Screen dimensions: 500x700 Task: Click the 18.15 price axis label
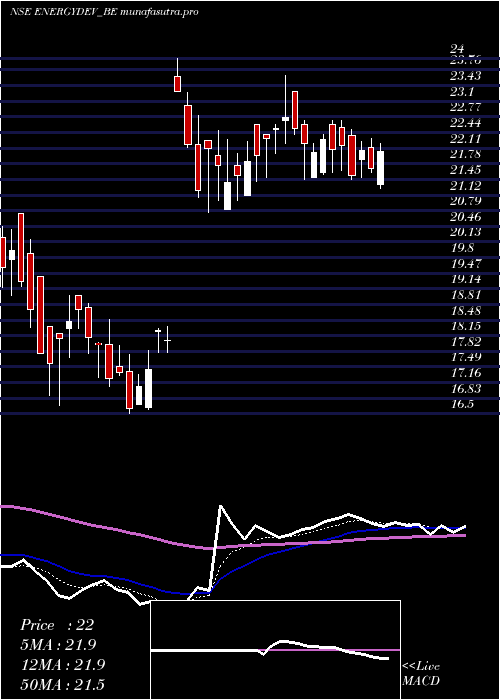[x=466, y=326]
